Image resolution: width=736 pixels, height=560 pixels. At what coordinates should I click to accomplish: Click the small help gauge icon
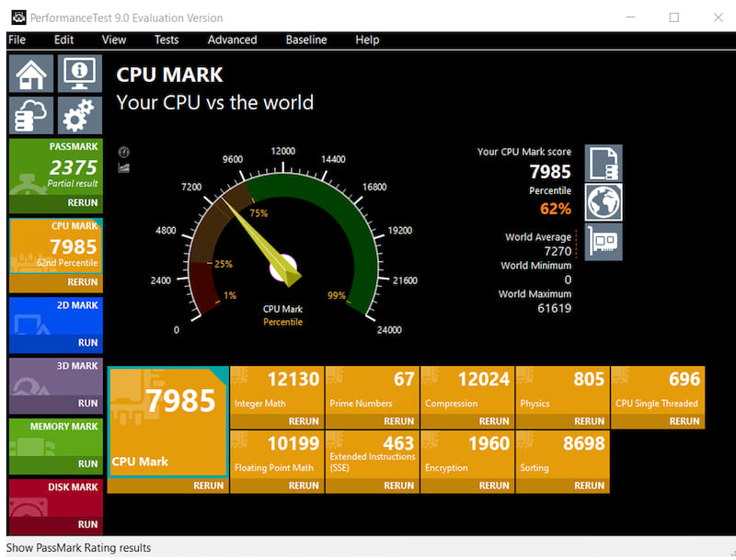coord(124,152)
